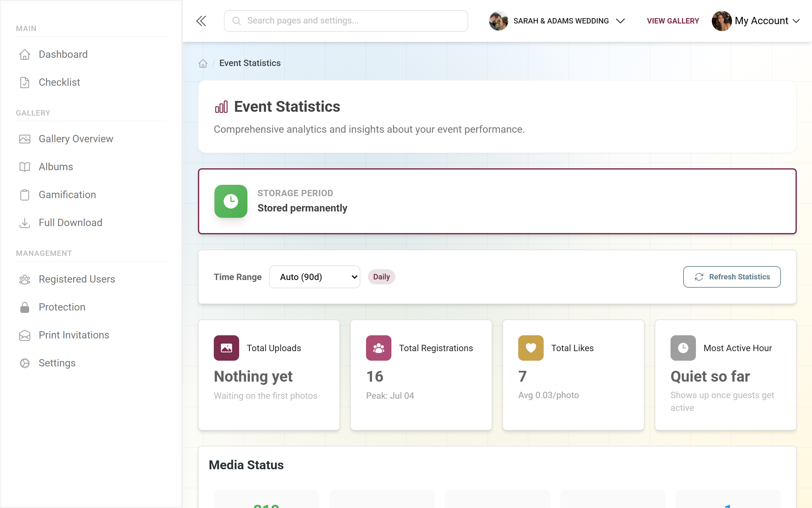Click the Stored permanently text
Viewport: 812px width, 508px height.
pyautogui.click(x=302, y=208)
